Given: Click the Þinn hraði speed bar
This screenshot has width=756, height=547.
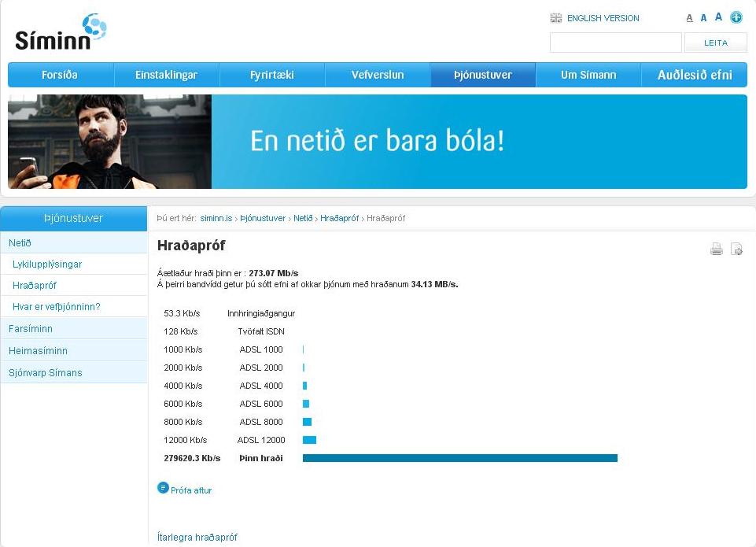Looking at the screenshot, I should point(459,458).
